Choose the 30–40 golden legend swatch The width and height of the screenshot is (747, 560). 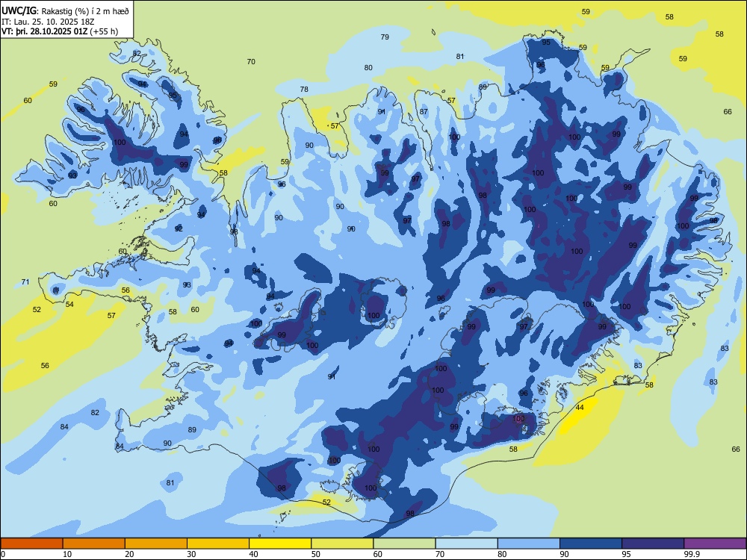coord(218,544)
